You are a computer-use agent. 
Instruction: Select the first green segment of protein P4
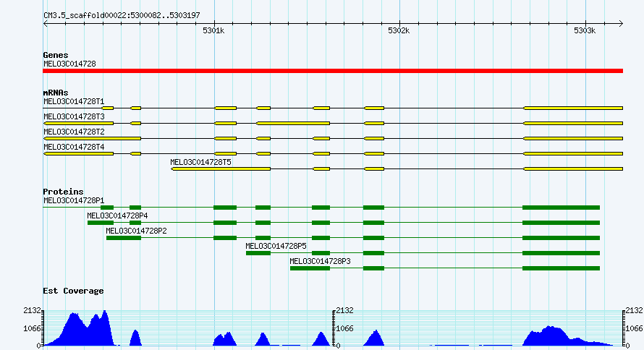coord(101,223)
